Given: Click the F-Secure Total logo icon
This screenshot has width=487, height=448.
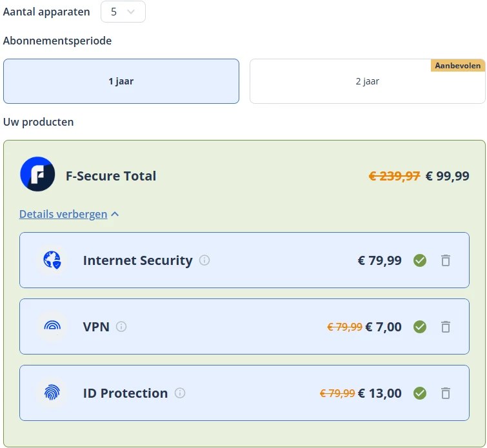Looking at the screenshot, I should [x=37, y=174].
